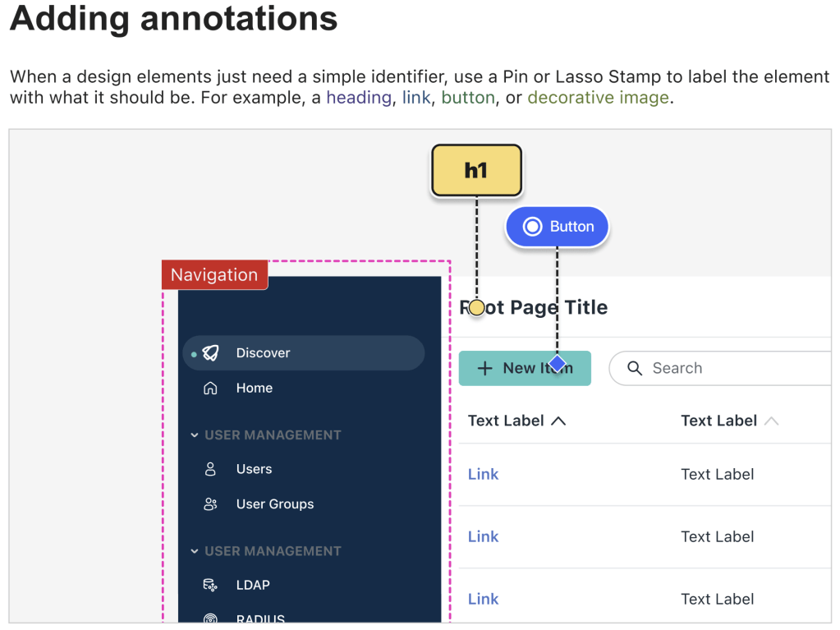Select the yellow pin dot on the page title
This screenshot has width=840, height=630.
pyautogui.click(x=476, y=308)
